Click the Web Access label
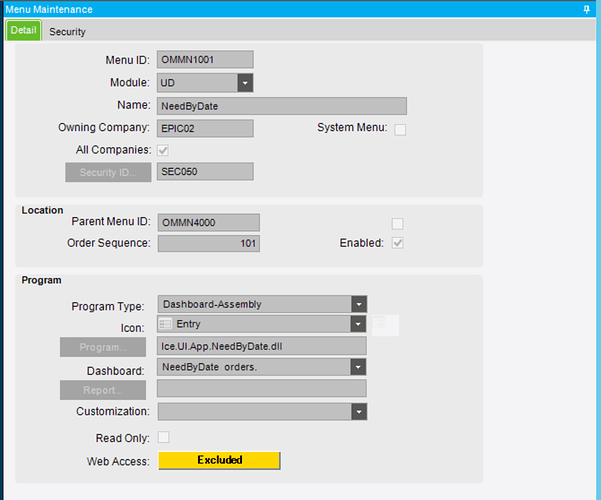The image size is (601, 500). pyautogui.click(x=118, y=461)
